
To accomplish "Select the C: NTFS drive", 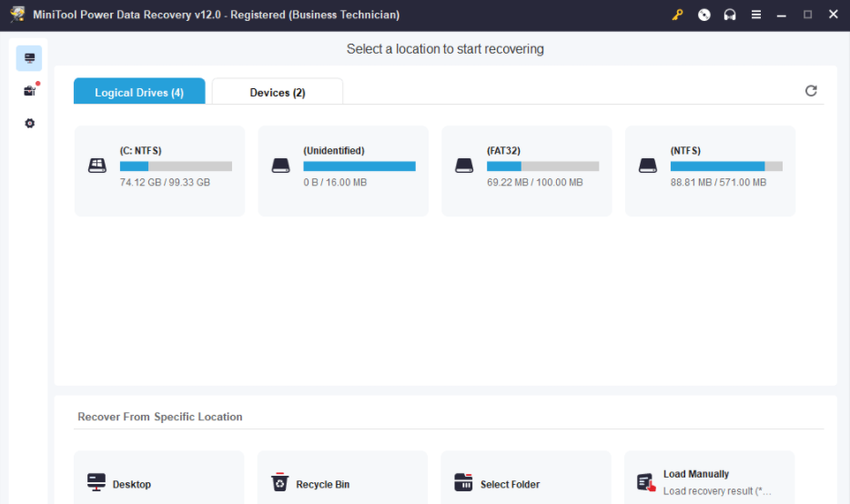I will [x=159, y=171].
